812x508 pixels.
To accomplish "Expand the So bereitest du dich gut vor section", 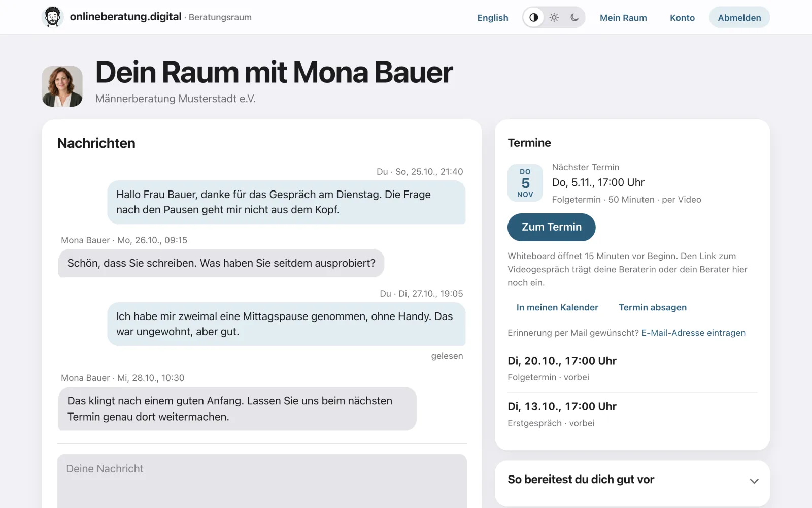I will pyautogui.click(x=632, y=480).
